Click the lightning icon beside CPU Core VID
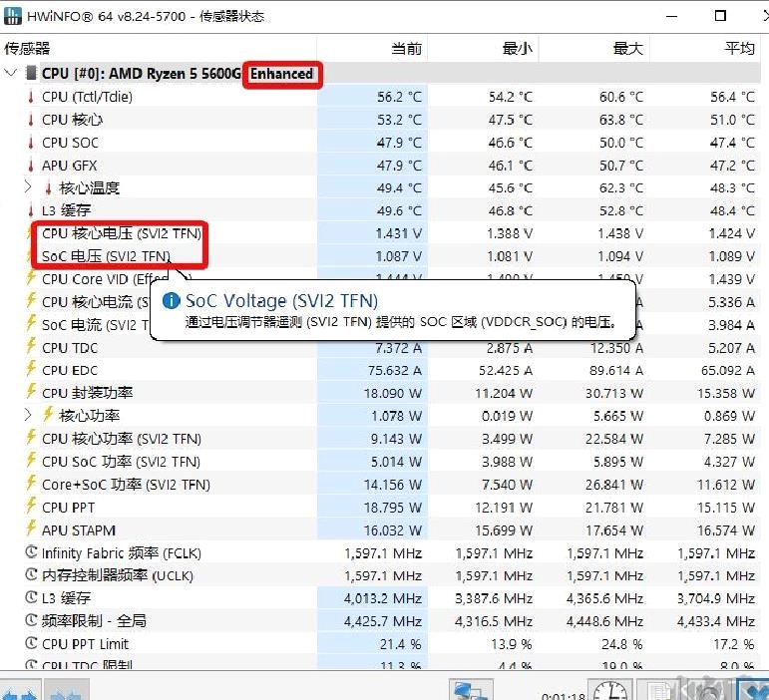Viewport: 769px width, 700px height. (x=31, y=278)
